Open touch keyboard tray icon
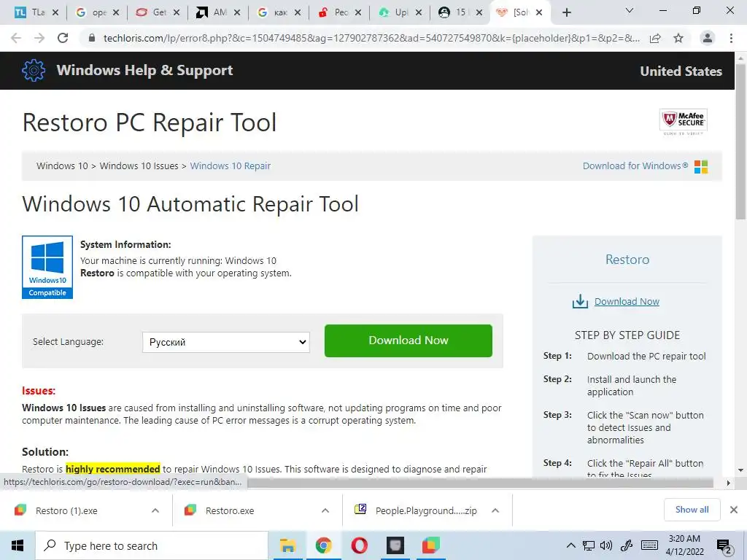This screenshot has height=560, width=747. tap(649, 545)
